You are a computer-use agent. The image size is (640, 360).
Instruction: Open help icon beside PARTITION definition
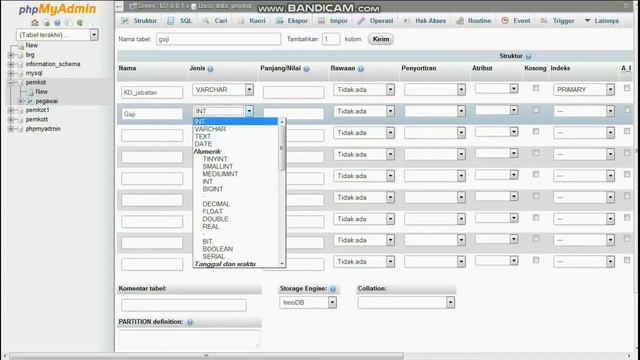pos(190,322)
